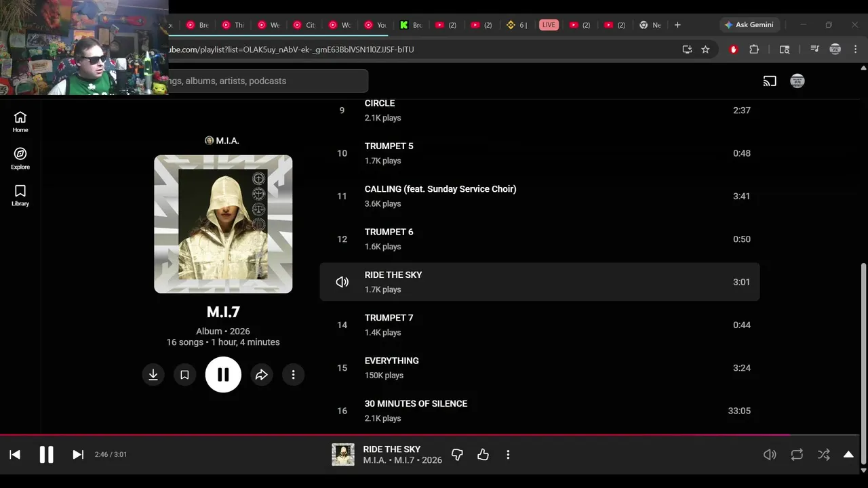Click the search songs, albums, artists field
Image resolution: width=868 pixels, height=488 pixels.
coord(268,81)
